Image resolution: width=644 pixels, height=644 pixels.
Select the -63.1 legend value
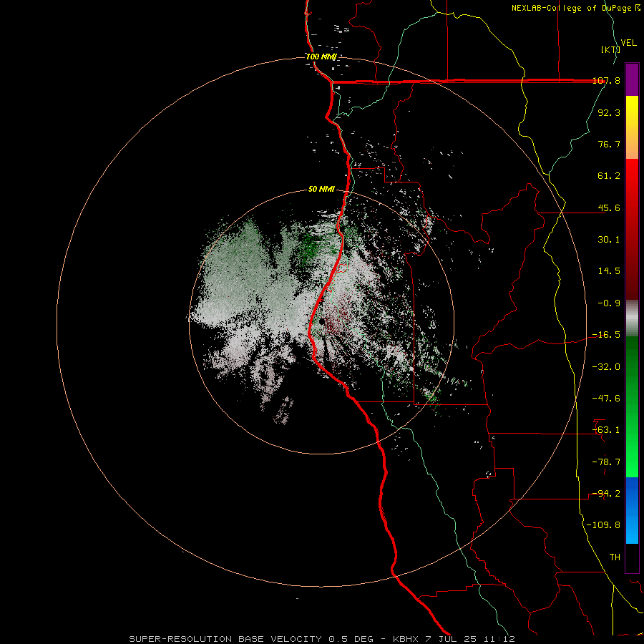click(606, 430)
